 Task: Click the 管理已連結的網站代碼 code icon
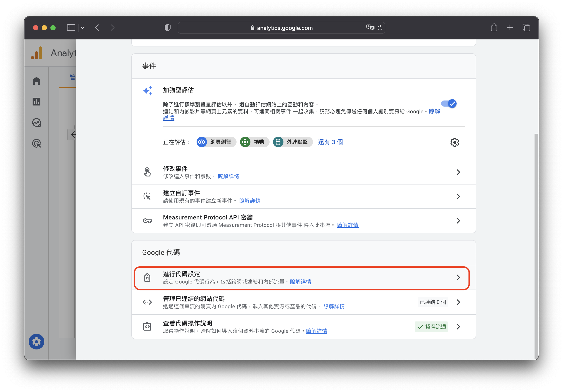pos(147,302)
